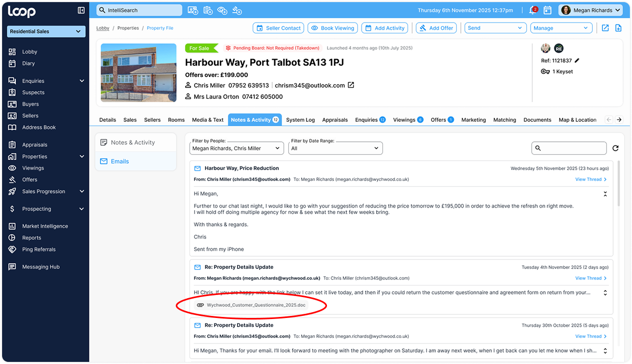Open Lobby from the sidebar
Screen dimensions: 632x364
29,52
